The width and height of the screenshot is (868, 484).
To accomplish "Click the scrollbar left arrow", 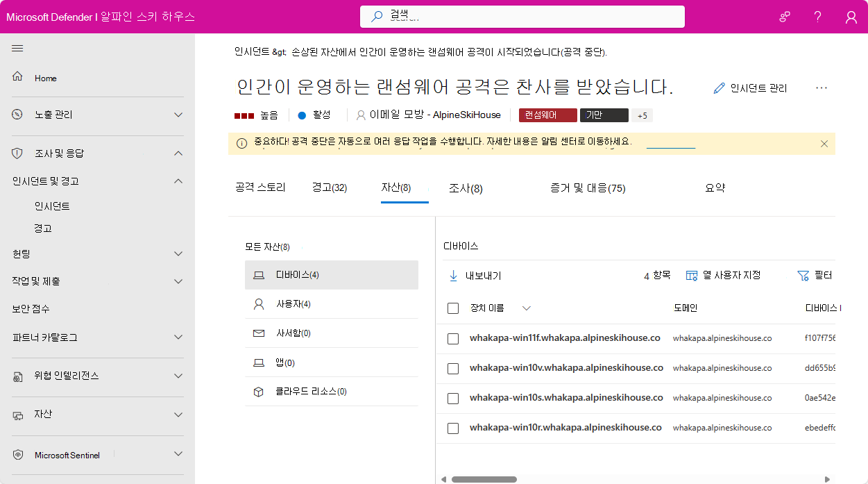I will 443,479.
